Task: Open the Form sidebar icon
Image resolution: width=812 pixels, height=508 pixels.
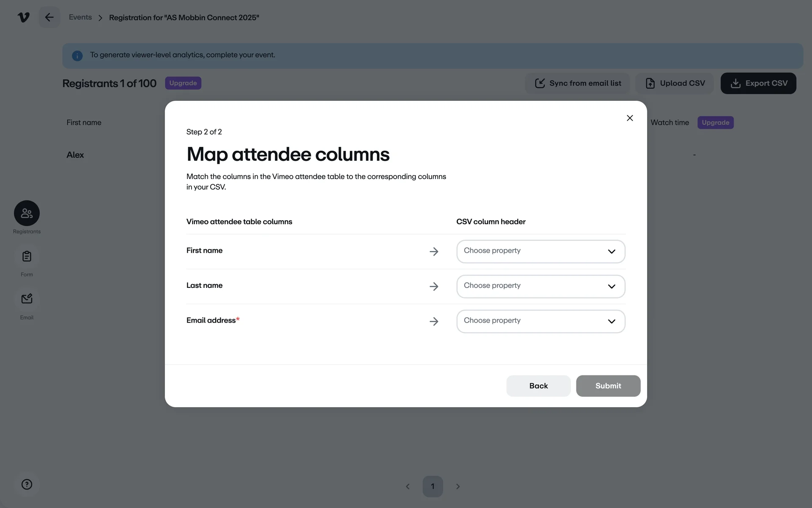Action: click(x=27, y=257)
